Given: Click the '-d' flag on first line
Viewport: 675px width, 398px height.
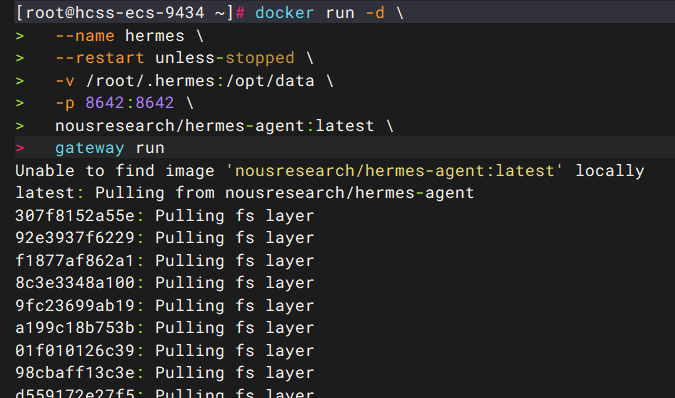Looking at the screenshot, I should pos(375,12).
